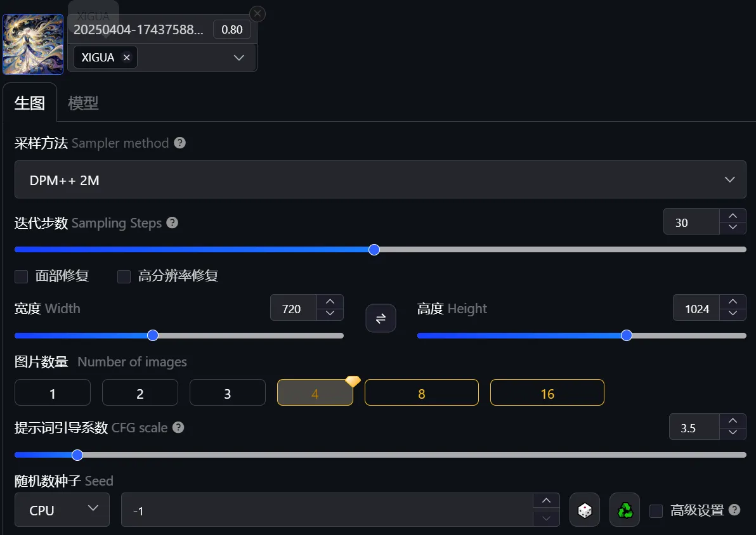Click the green recycle seed icon
Image resolution: width=756 pixels, height=535 pixels.
click(625, 510)
